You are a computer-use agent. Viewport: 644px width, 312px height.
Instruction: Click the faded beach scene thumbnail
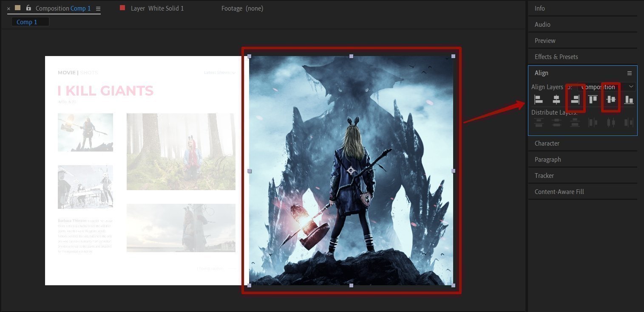click(181, 228)
